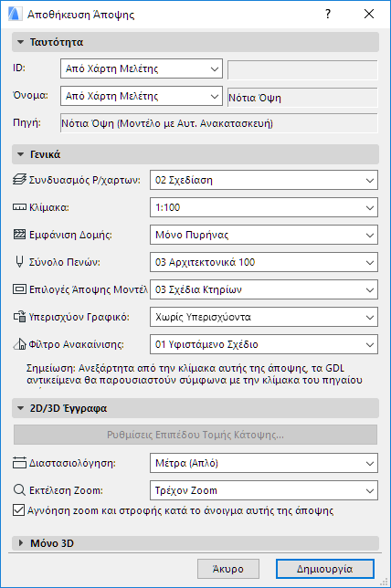Click the Άκυρο button
The width and height of the screenshot is (391, 588).
pos(228,569)
